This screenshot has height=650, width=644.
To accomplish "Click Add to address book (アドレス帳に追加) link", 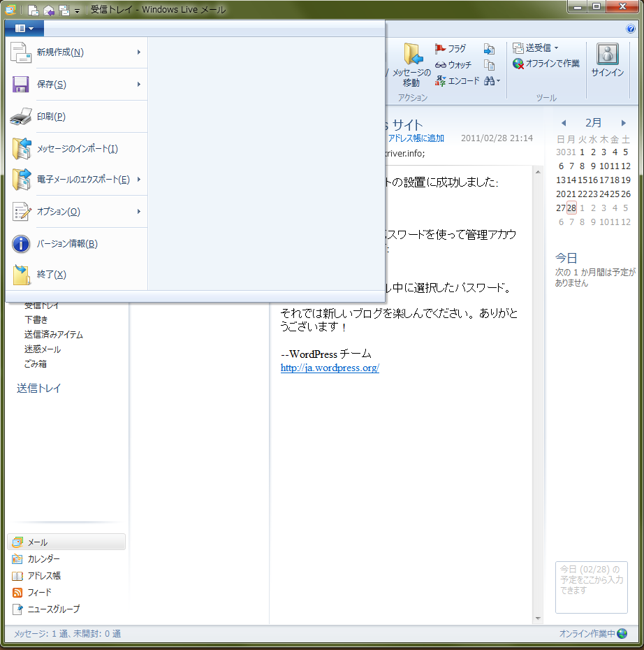I will (416, 138).
